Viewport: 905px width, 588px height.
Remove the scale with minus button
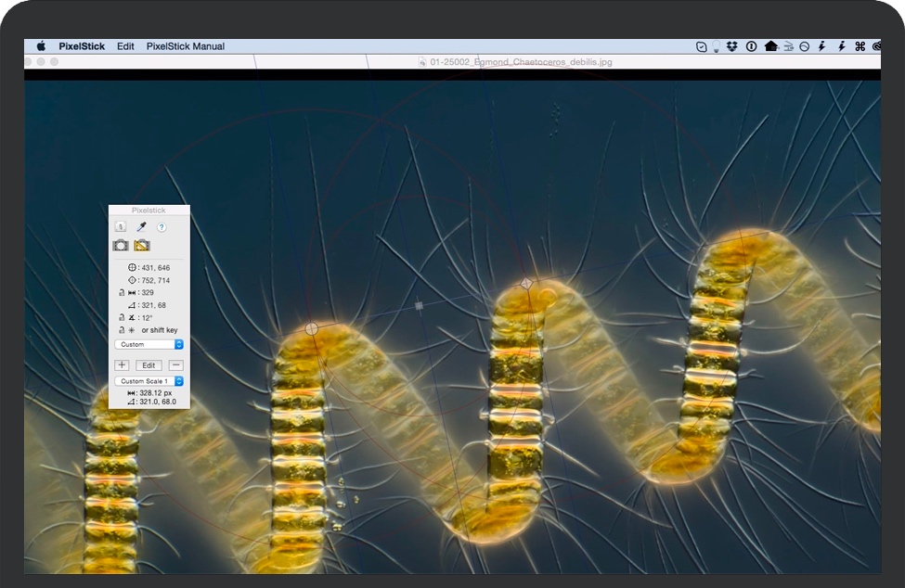click(x=175, y=365)
